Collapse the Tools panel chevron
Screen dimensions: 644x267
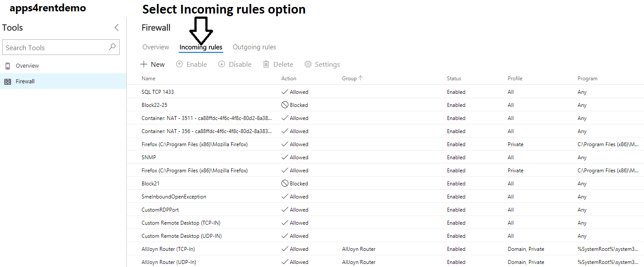[x=116, y=27]
